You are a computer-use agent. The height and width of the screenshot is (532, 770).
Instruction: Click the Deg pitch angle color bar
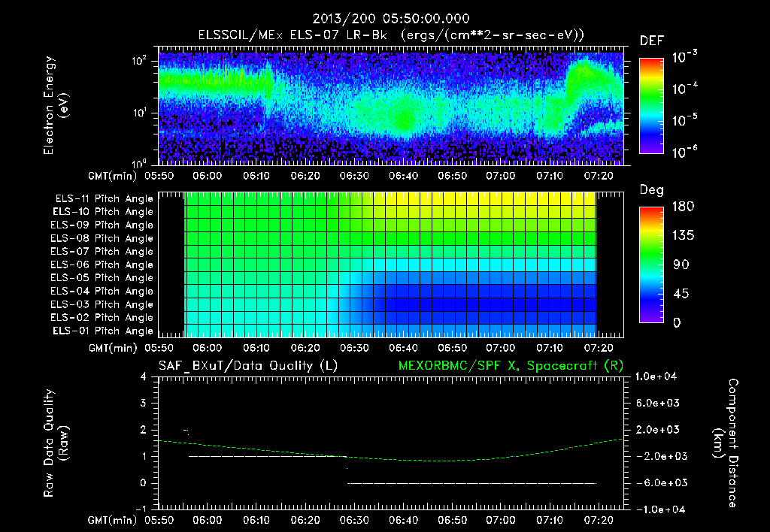(x=652, y=264)
